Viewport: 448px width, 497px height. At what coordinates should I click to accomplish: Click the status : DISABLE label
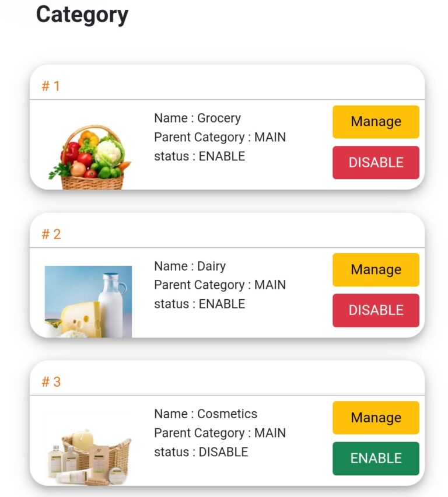point(201,452)
